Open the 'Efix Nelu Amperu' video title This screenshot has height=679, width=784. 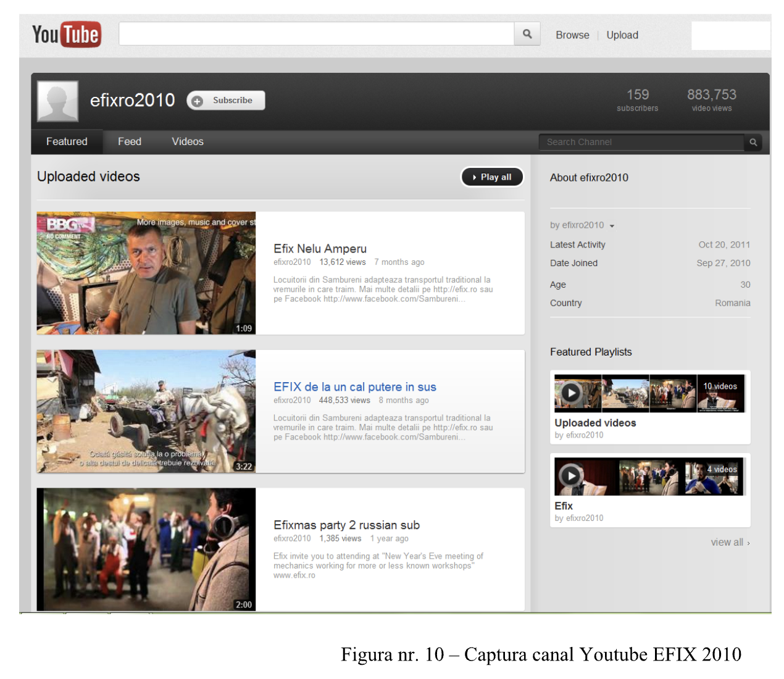(320, 248)
